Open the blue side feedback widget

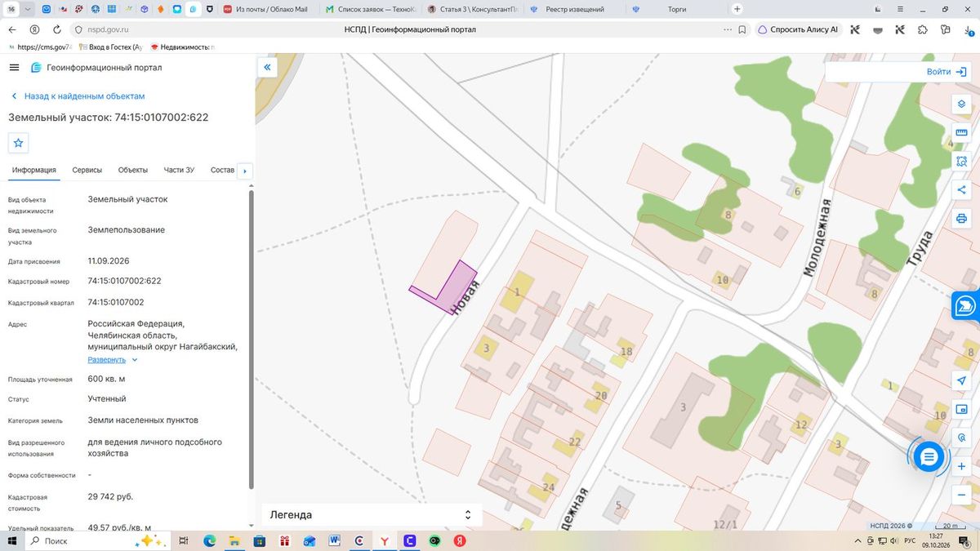pos(967,306)
